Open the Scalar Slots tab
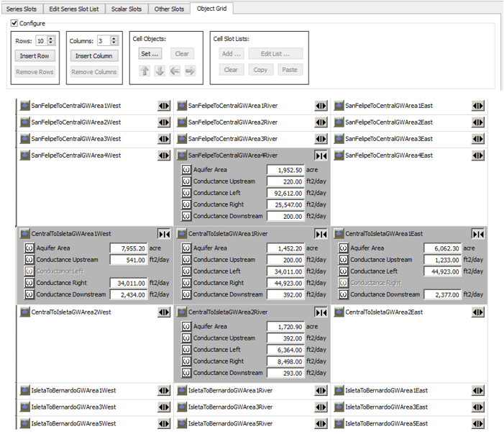This screenshot has width=504, height=434. 127,9
